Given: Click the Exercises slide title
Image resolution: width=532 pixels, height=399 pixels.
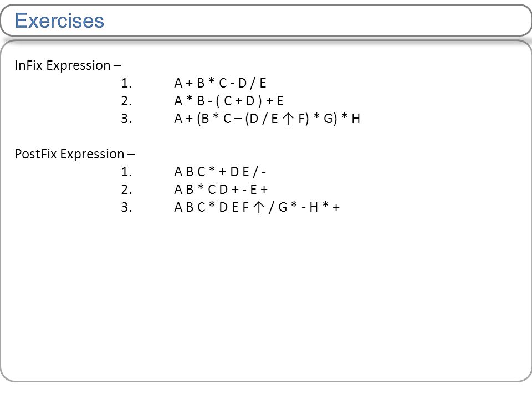Looking at the screenshot, I should (x=59, y=21).
